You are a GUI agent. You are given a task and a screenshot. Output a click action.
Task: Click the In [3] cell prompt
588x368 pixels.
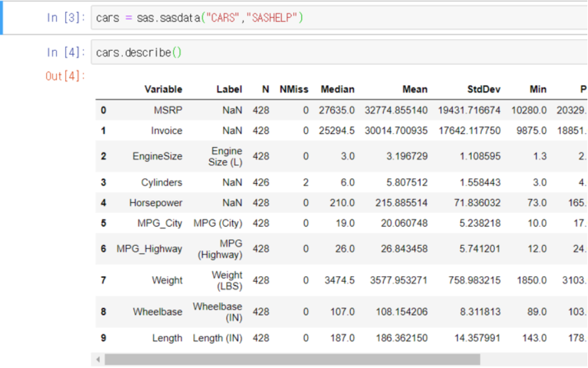tap(64, 18)
